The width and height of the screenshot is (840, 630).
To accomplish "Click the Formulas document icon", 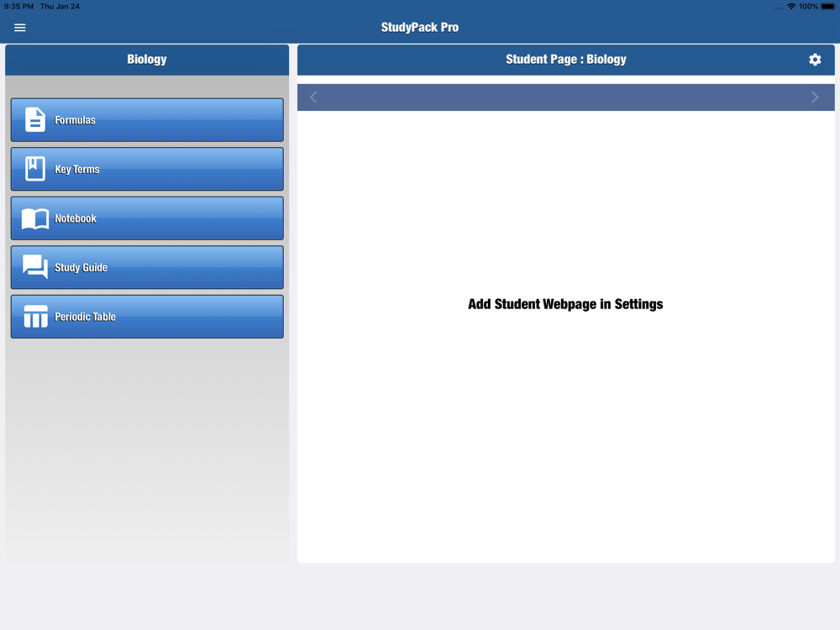I will click(x=35, y=120).
